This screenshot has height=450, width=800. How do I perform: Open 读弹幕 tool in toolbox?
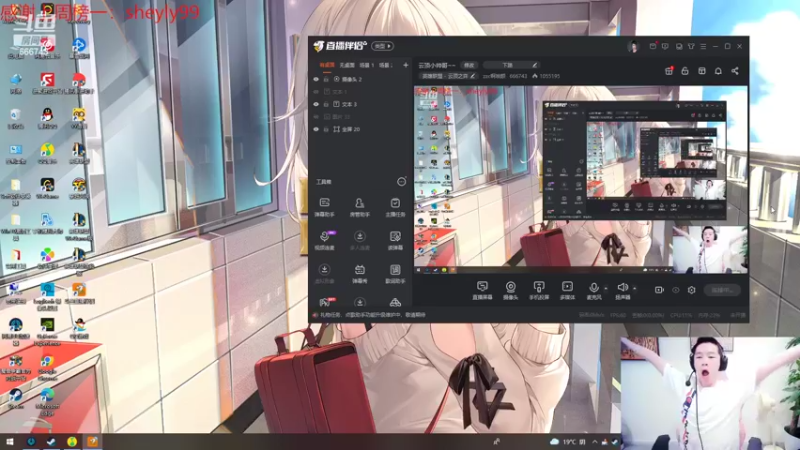click(395, 240)
